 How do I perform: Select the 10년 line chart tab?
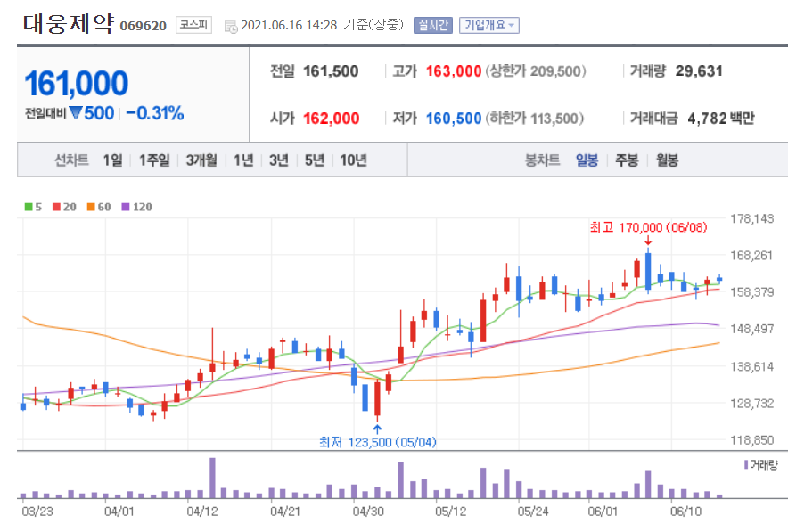(353, 160)
